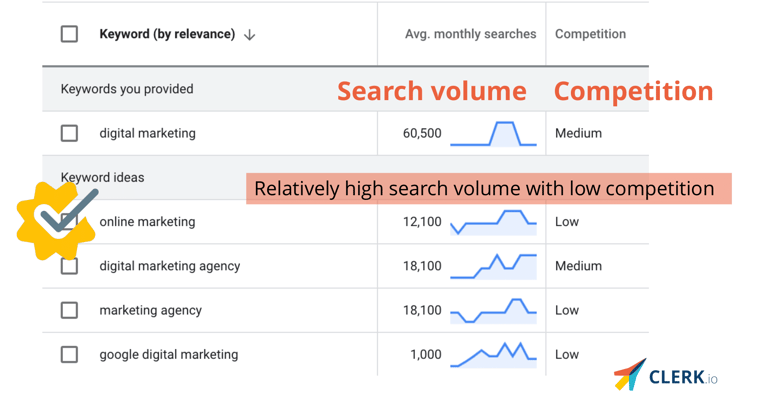Click the 'Keywords you provided' section label
760x397 pixels.
point(127,89)
